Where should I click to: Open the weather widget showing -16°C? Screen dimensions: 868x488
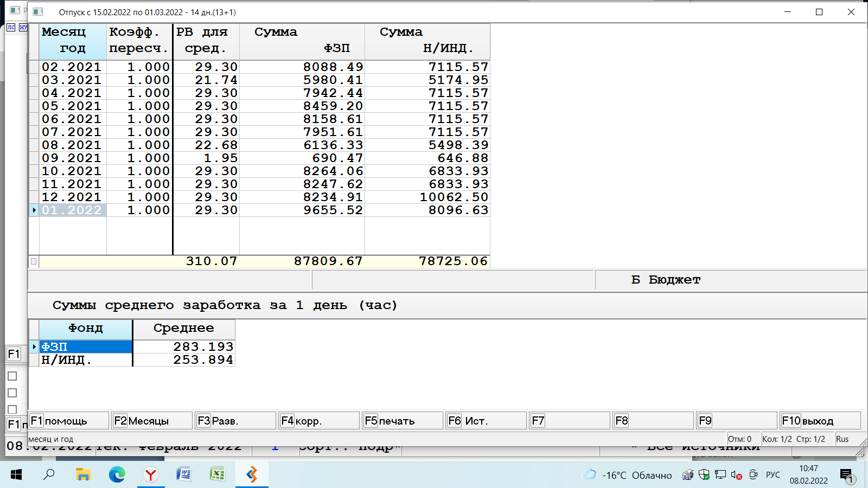[627, 476]
